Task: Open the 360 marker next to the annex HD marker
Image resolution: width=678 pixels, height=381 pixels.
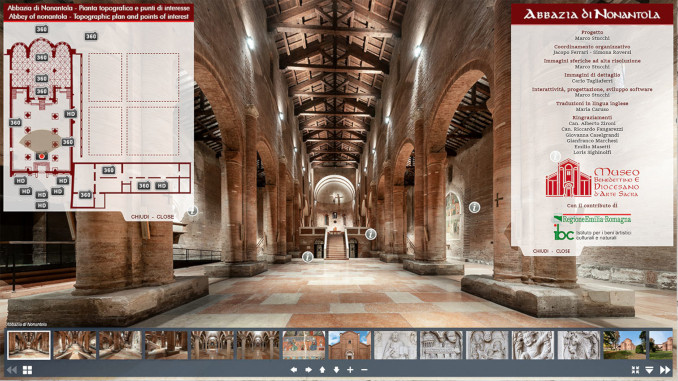Action: [144, 186]
